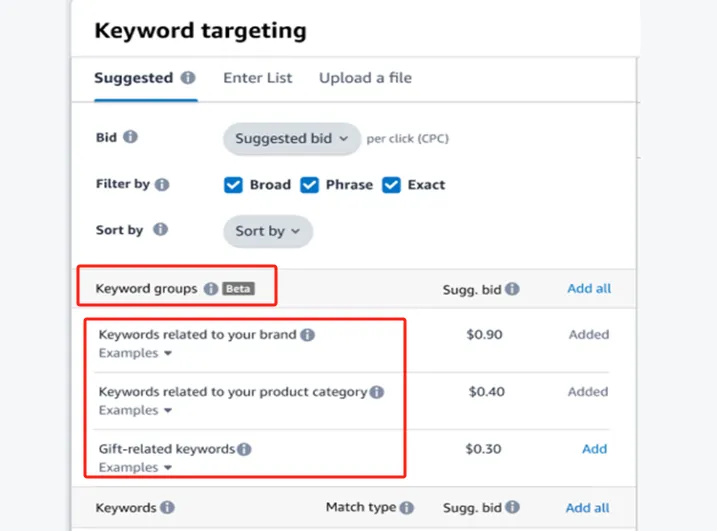The image size is (717, 531).
Task: Open the Suggested bid dropdown
Action: click(291, 139)
